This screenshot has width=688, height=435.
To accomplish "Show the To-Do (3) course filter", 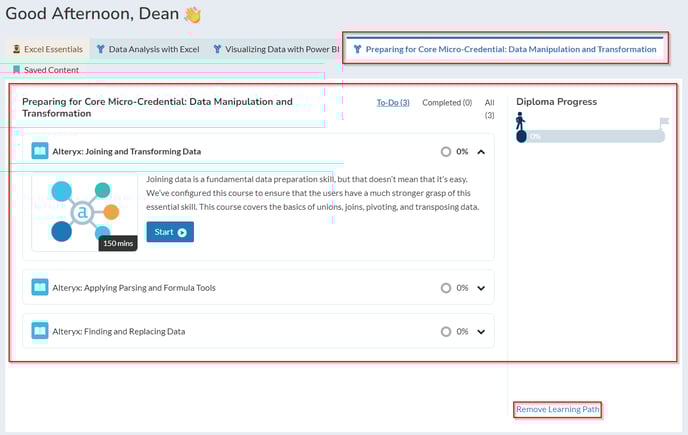I will pyautogui.click(x=393, y=103).
